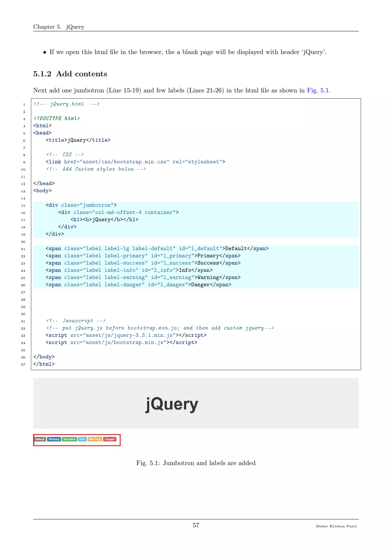Screen dimensions: 392x555
Task: Click the bootstrap.min.css link code line
Action: pos(135,162)
